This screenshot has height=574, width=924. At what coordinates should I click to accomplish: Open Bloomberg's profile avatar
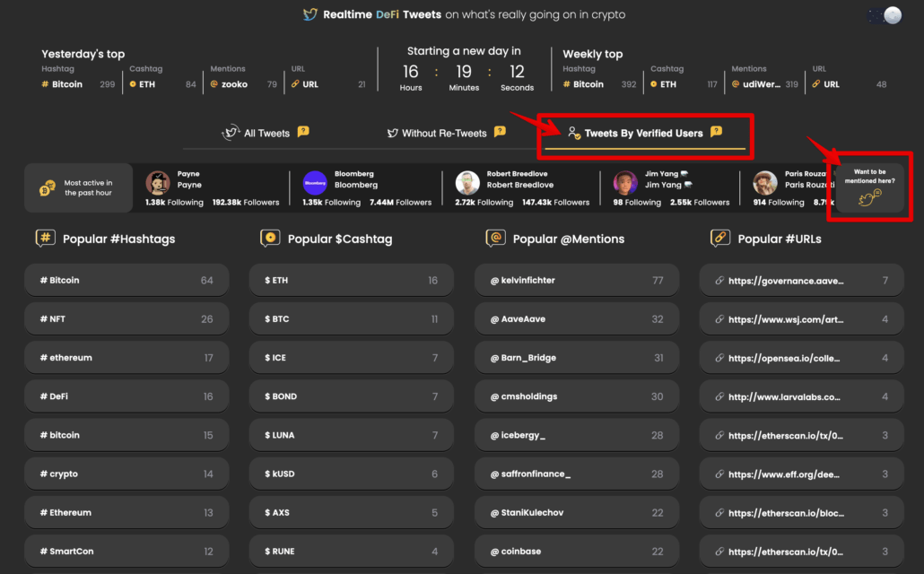315,183
